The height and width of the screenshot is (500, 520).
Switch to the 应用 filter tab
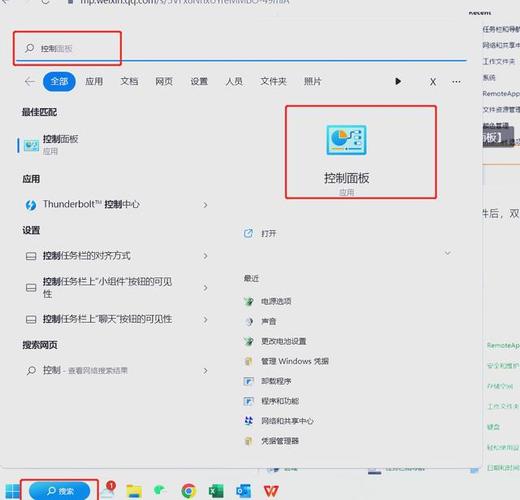(x=94, y=81)
